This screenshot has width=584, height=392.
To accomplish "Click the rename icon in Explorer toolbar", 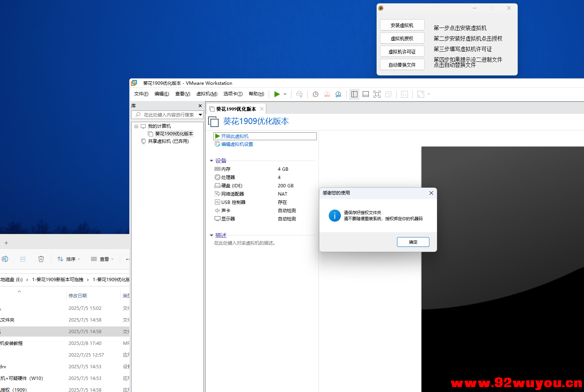I will click(5, 259).
